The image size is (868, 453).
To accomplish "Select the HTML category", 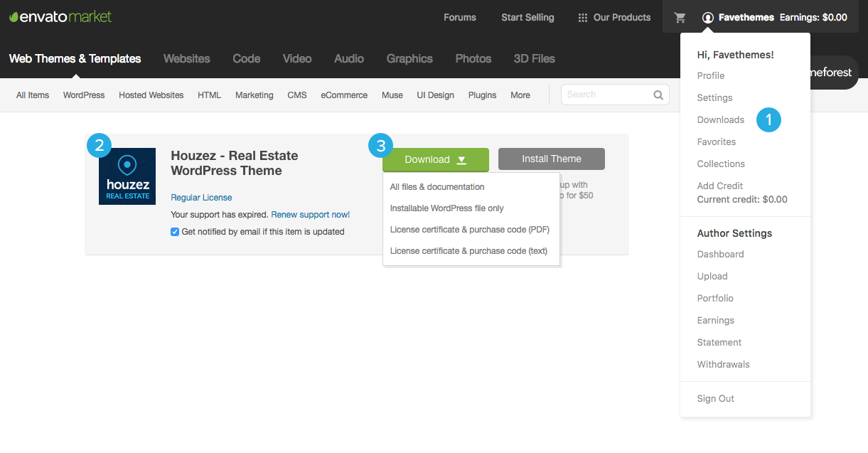I will 210,95.
